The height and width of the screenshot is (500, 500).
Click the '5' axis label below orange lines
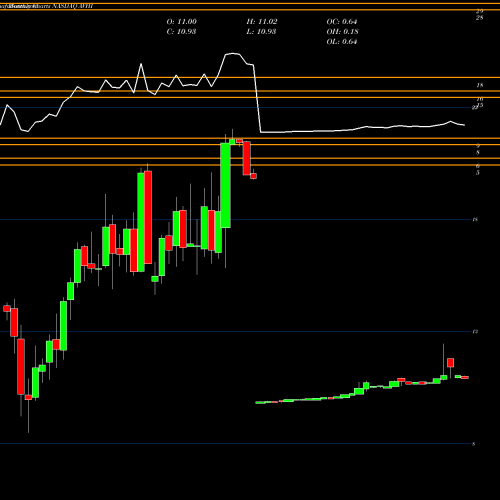[x=478, y=173]
